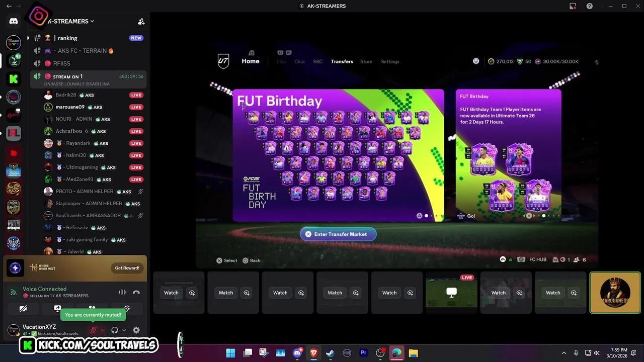The height and width of the screenshot is (362, 644).
Task: Open AK-STREAMERS server name dropdown
Action: click(70, 22)
